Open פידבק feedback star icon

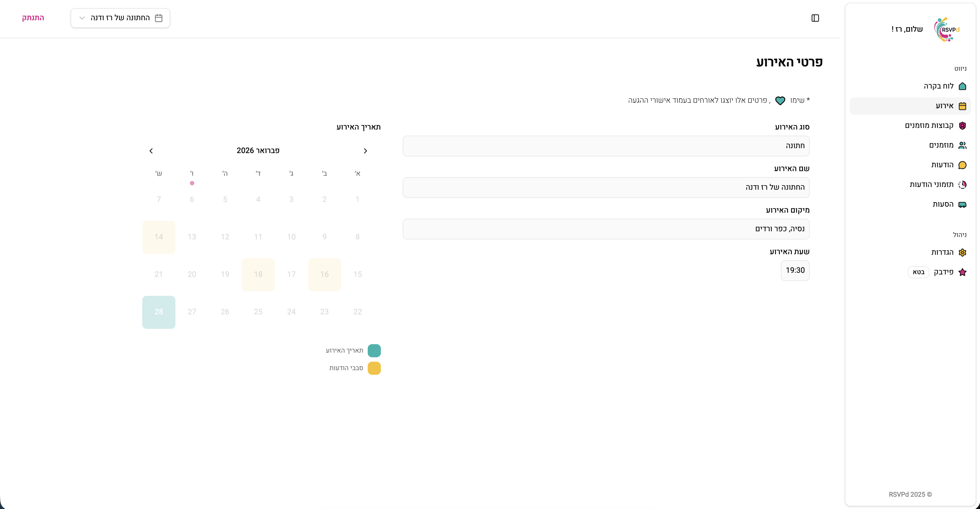pos(962,272)
